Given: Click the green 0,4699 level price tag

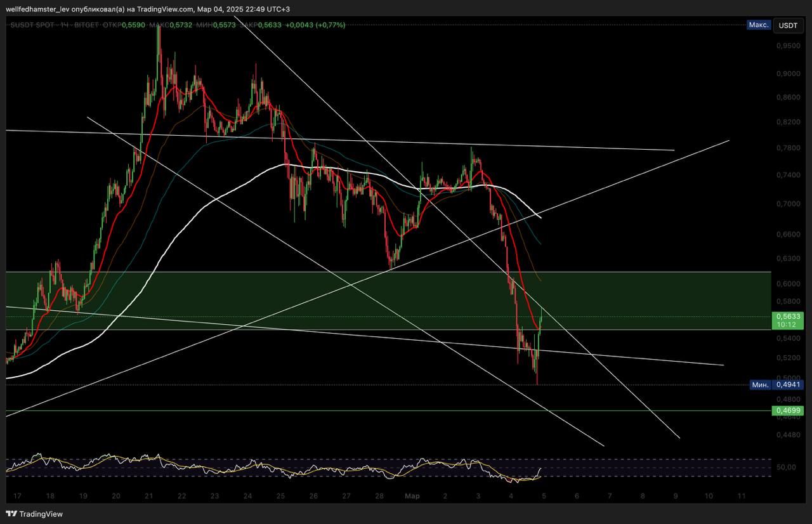Looking at the screenshot, I should pyautogui.click(x=789, y=411).
